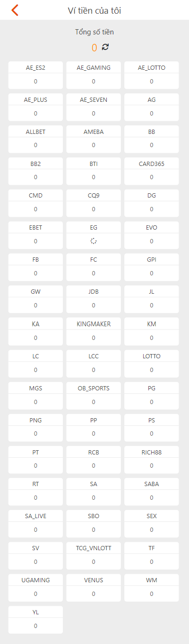Screen dimensions: 189x644
Task: Select the AE_ES2 wallet card
Action: (x=35, y=75)
